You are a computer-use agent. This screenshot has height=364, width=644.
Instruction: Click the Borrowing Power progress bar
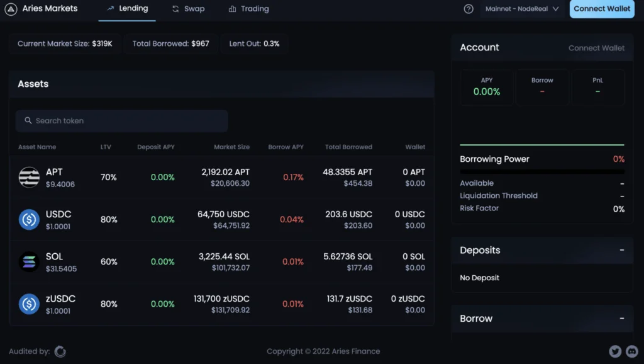541,170
